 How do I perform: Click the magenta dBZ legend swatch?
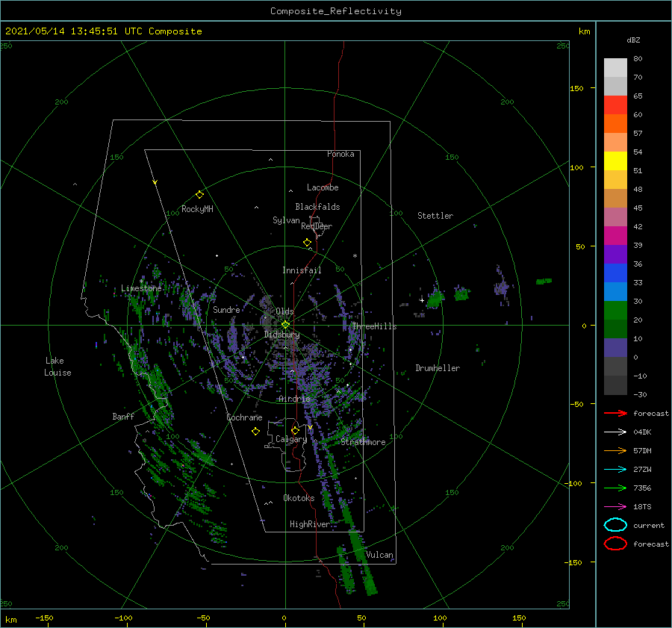(x=615, y=235)
